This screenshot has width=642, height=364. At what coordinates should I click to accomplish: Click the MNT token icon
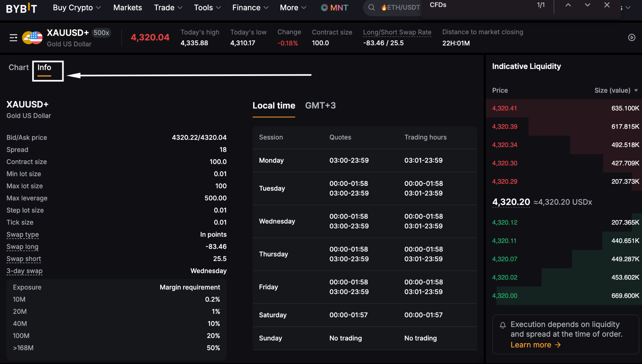coord(324,8)
